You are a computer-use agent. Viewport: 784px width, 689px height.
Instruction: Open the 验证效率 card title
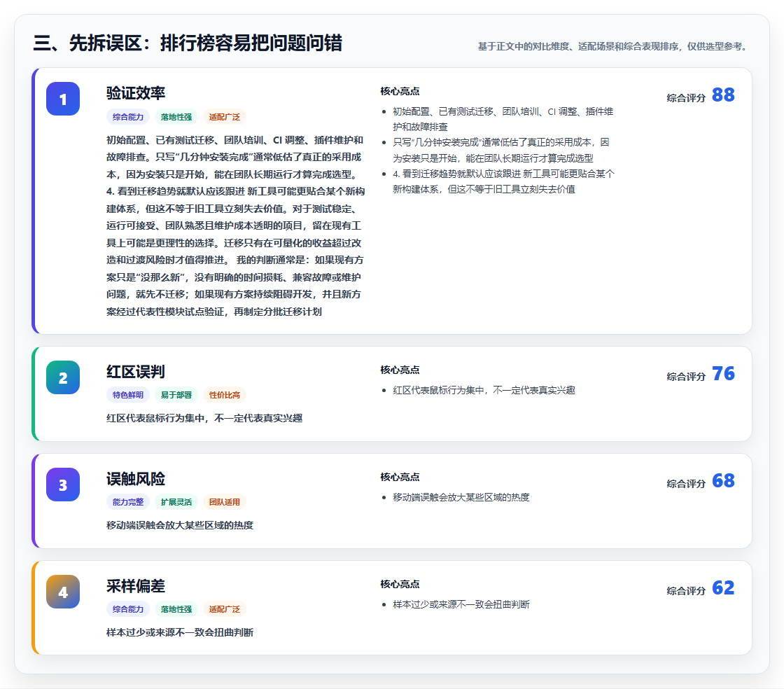click(x=136, y=93)
